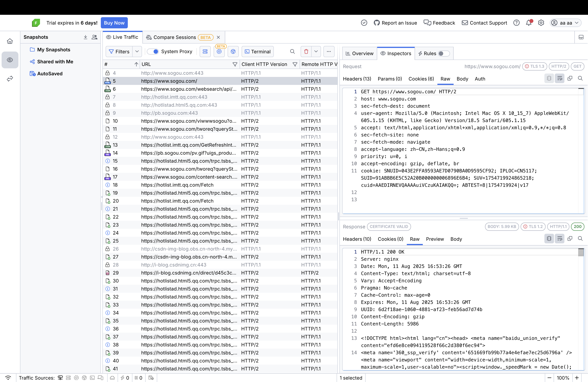The image size is (588, 382).
Task: Close the Compare Sessions tab
Action: 218,37
